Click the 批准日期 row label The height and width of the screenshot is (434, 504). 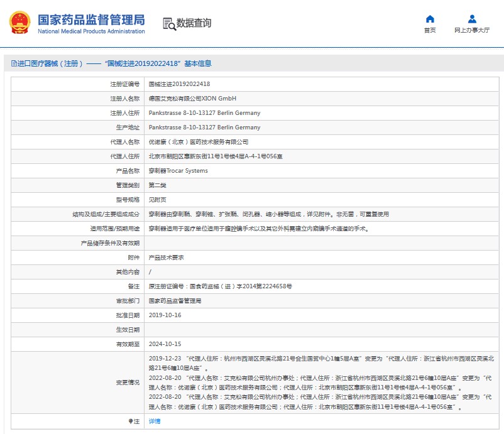128,315
